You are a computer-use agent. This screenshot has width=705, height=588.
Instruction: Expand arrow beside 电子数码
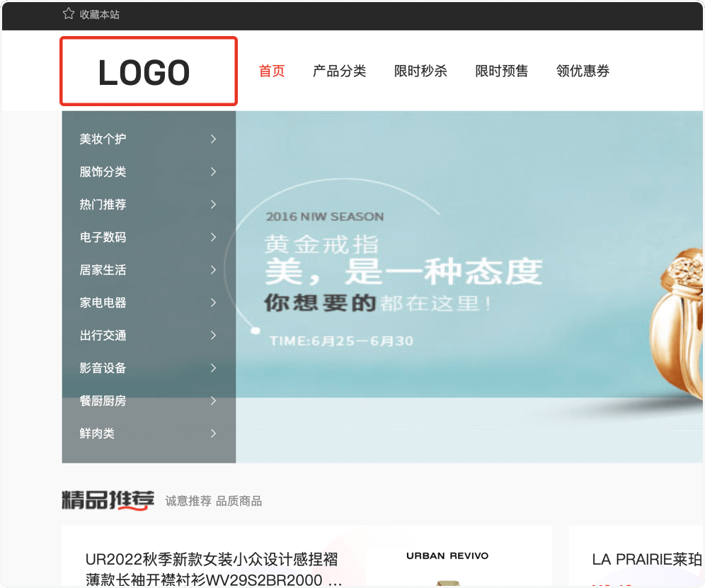point(213,237)
